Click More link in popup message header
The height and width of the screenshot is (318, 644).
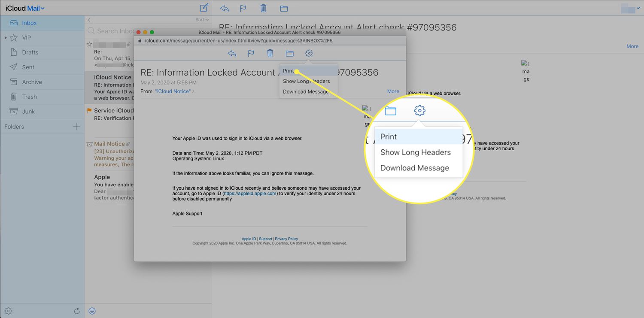tap(393, 91)
